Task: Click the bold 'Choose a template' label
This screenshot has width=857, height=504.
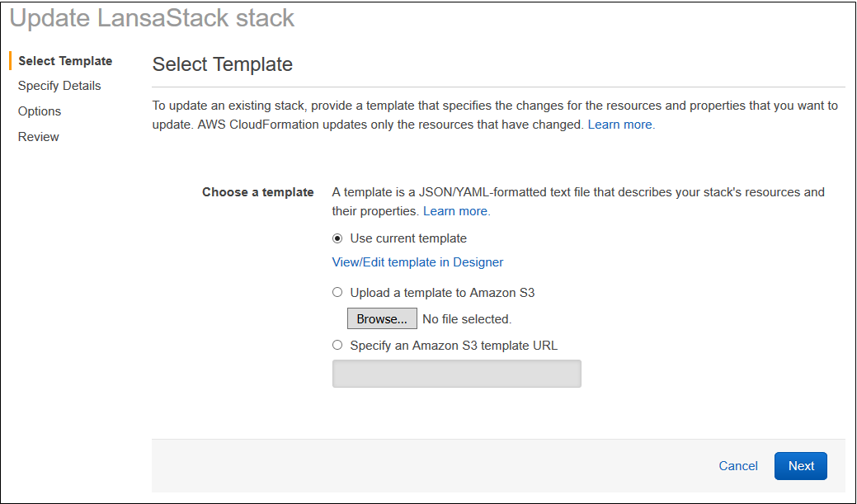Action: pyautogui.click(x=258, y=192)
